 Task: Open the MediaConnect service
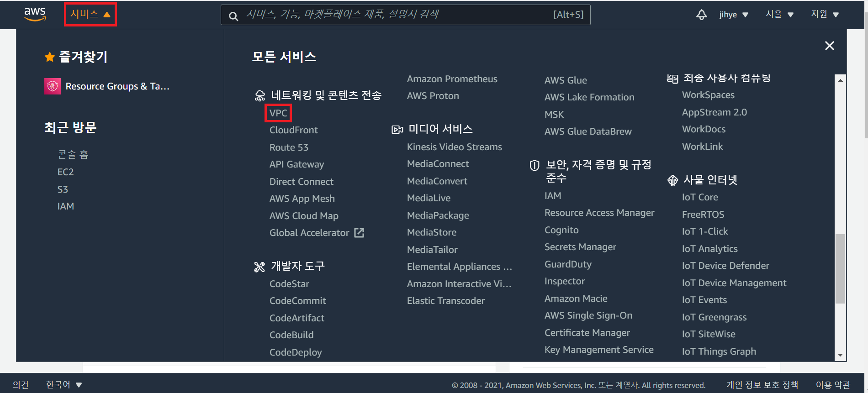point(438,164)
